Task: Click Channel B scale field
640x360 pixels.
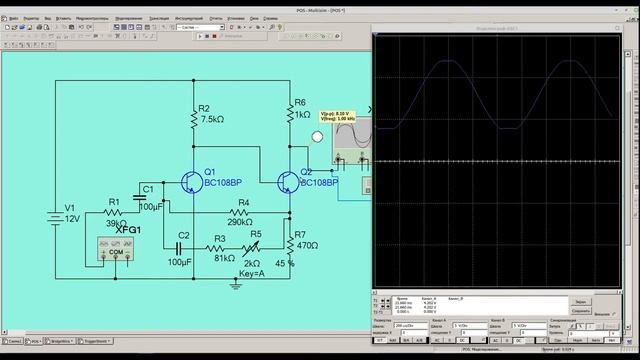Action: (x=529, y=326)
